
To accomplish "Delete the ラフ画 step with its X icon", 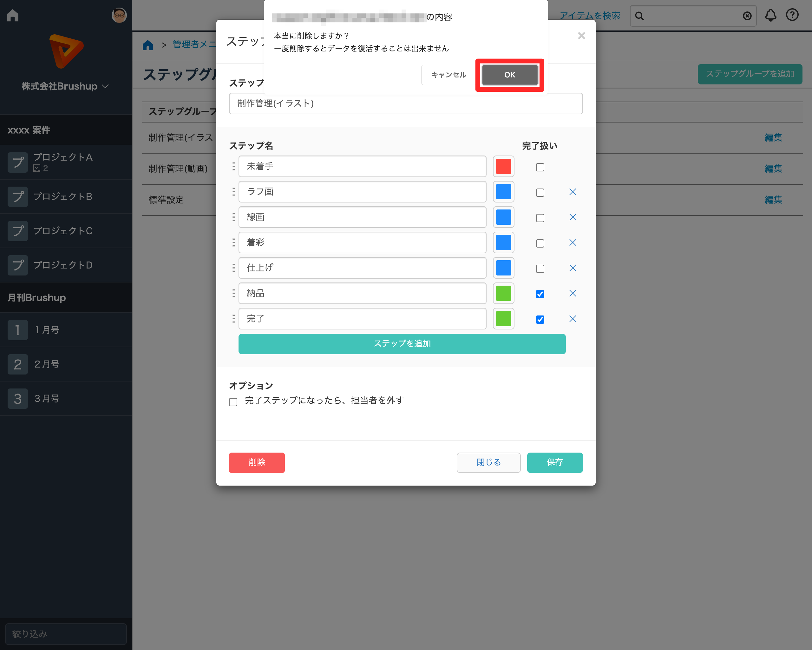I will pos(573,192).
